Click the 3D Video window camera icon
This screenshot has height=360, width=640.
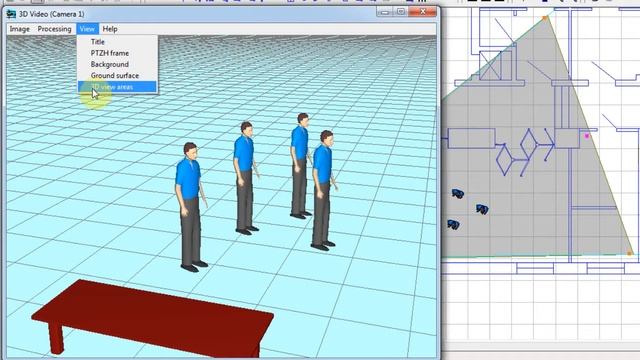click(x=11, y=14)
